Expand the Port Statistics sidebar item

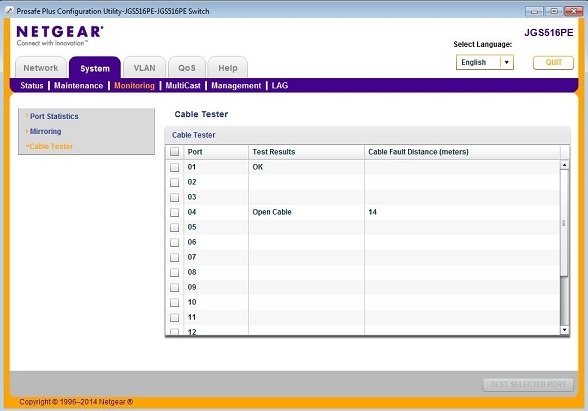click(54, 116)
